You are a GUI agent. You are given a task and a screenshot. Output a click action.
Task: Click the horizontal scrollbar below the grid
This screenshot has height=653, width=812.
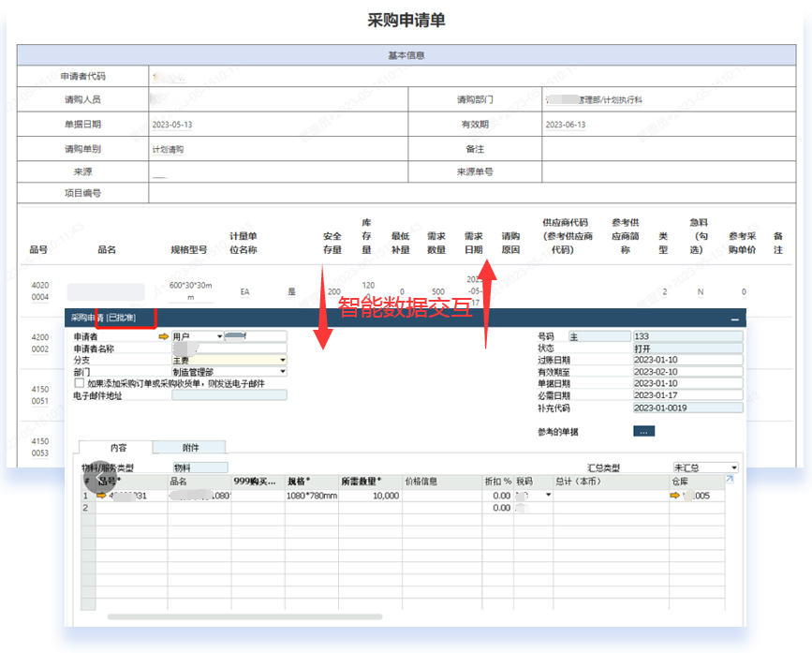pos(244,617)
